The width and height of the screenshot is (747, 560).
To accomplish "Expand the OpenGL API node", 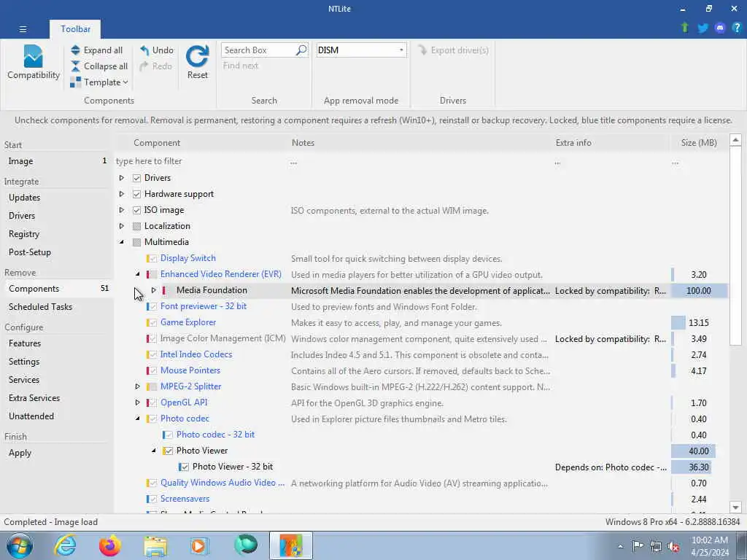I will point(138,402).
